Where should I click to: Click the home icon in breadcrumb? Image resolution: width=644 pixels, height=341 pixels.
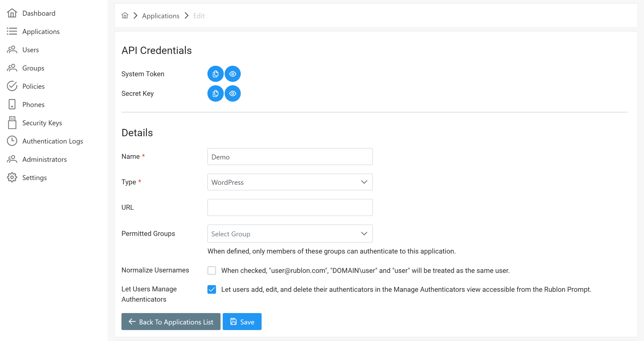[125, 16]
